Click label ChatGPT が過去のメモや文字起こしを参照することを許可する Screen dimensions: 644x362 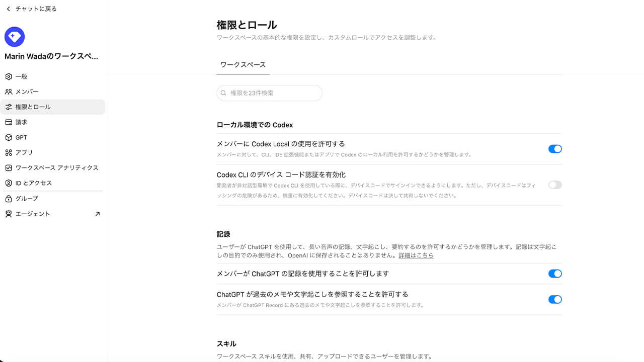tap(312, 294)
